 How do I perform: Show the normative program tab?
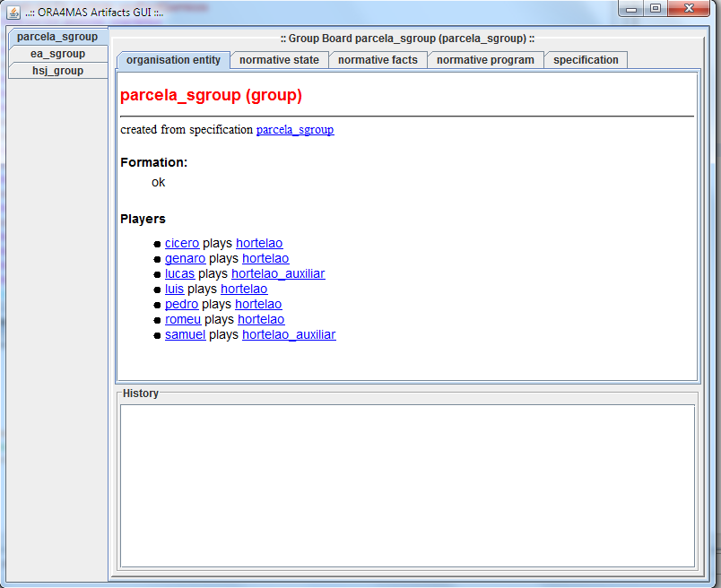485,60
